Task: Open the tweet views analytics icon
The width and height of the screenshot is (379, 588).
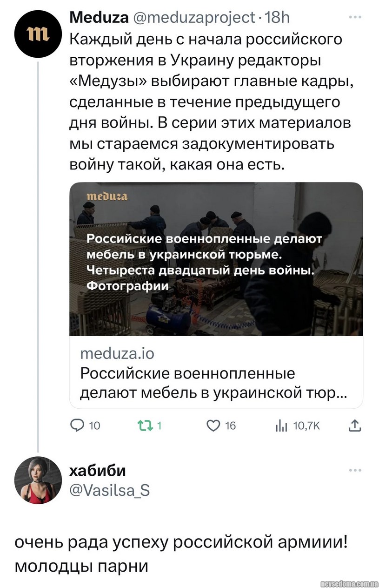Action: [x=282, y=425]
